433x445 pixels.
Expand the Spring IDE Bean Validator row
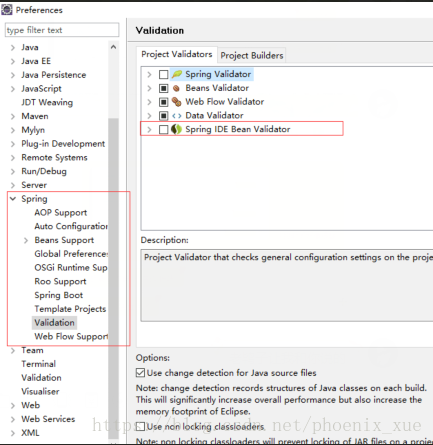(x=149, y=129)
